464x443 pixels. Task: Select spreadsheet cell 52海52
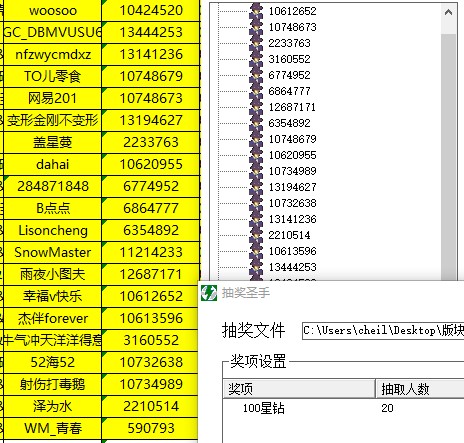pyautogui.click(x=52, y=362)
